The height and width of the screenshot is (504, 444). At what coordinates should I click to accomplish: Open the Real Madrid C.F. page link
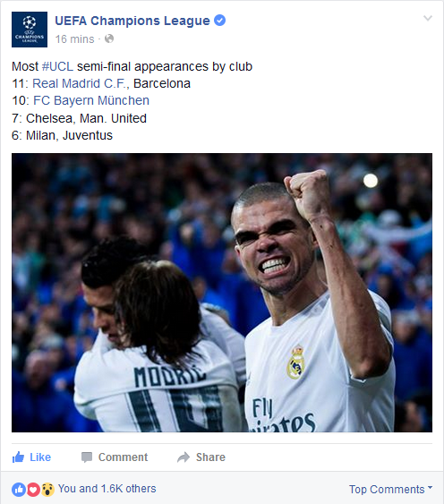(x=81, y=83)
